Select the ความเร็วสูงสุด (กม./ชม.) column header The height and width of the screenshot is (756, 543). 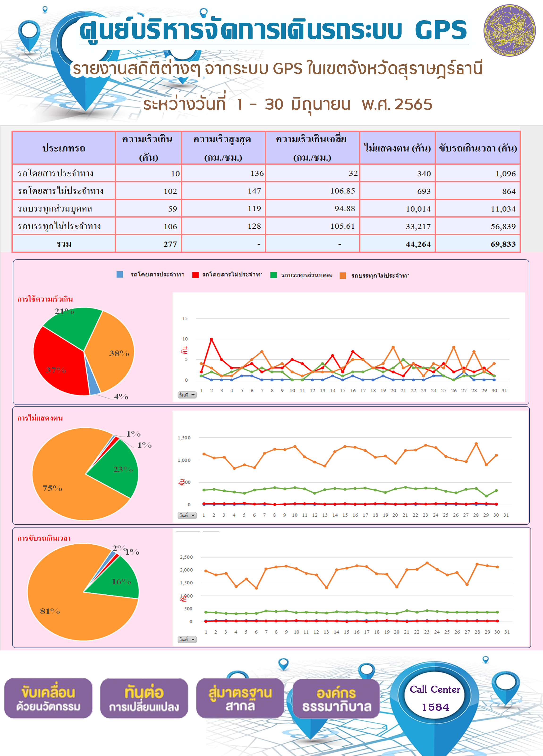tap(224, 148)
